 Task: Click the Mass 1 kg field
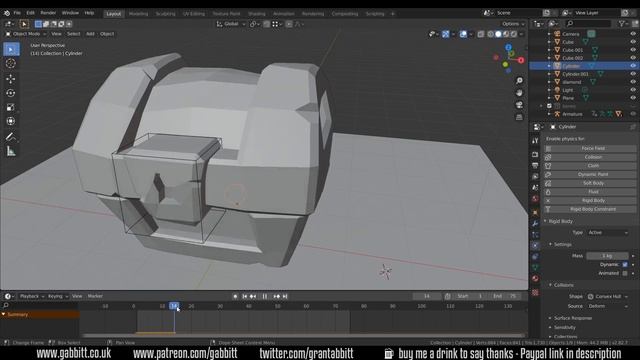607,256
